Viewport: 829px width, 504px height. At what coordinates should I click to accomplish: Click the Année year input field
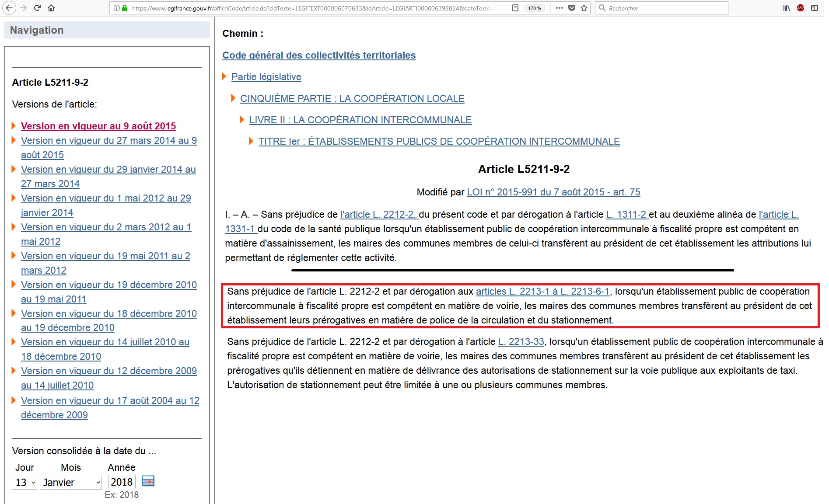point(122,482)
